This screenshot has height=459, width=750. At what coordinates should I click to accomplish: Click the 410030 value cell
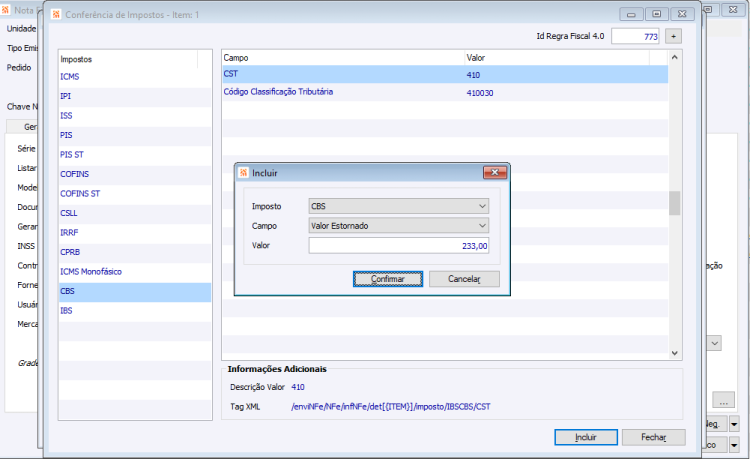pyautogui.click(x=480, y=93)
